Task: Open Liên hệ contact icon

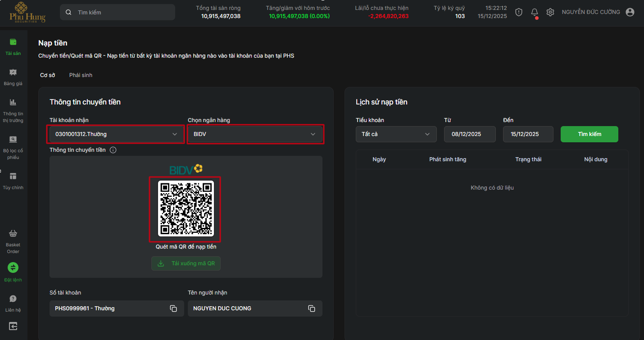Action: click(x=13, y=299)
